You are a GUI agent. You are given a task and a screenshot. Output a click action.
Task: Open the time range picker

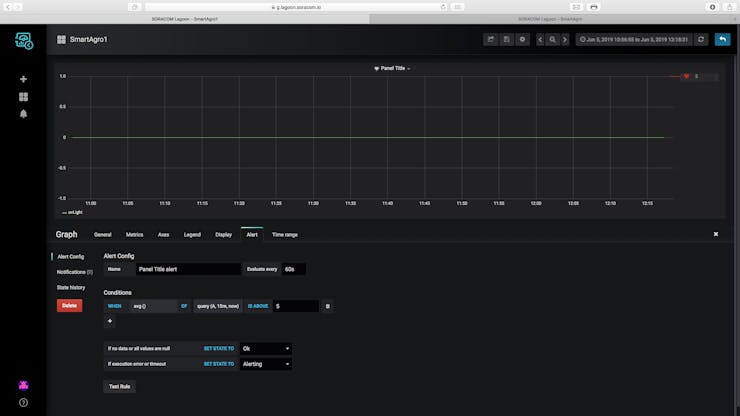(x=634, y=40)
